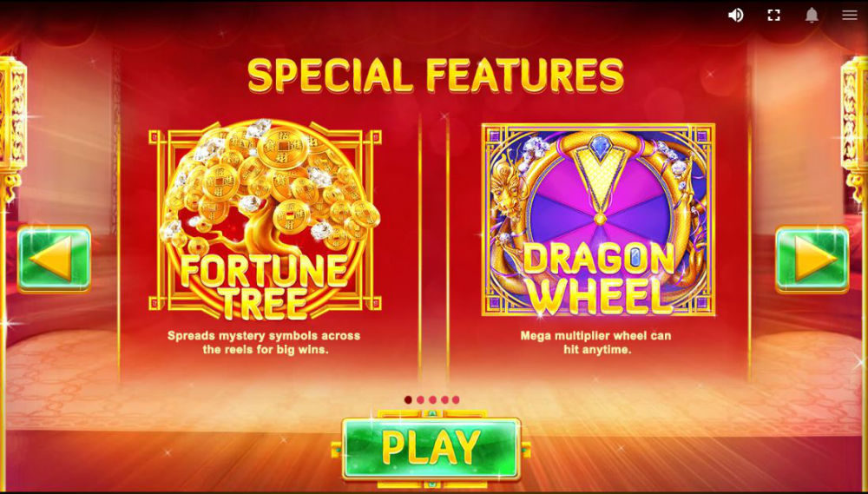Open the notifications bell

(x=812, y=15)
